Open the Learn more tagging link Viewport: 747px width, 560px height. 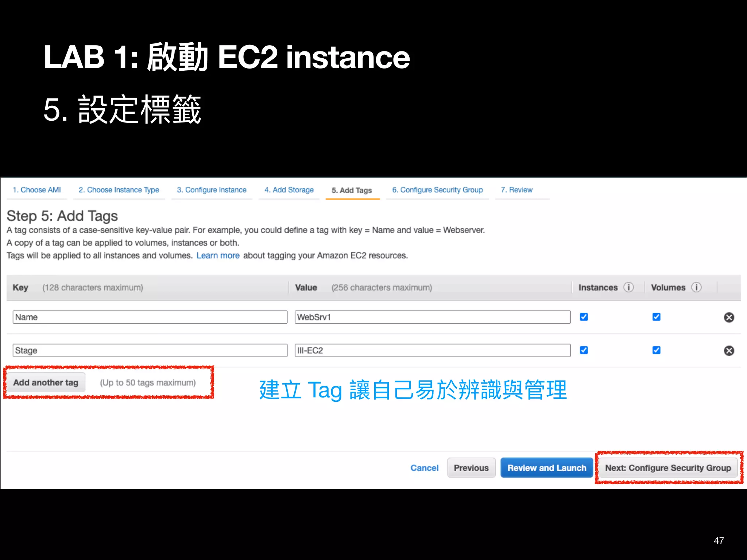click(x=218, y=256)
